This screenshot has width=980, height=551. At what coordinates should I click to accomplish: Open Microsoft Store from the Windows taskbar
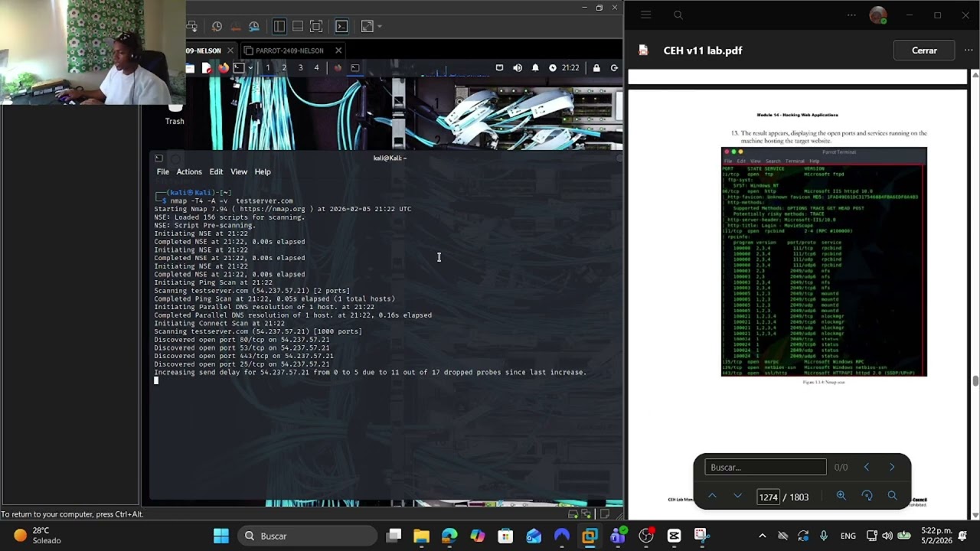pyautogui.click(x=505, y=536)
